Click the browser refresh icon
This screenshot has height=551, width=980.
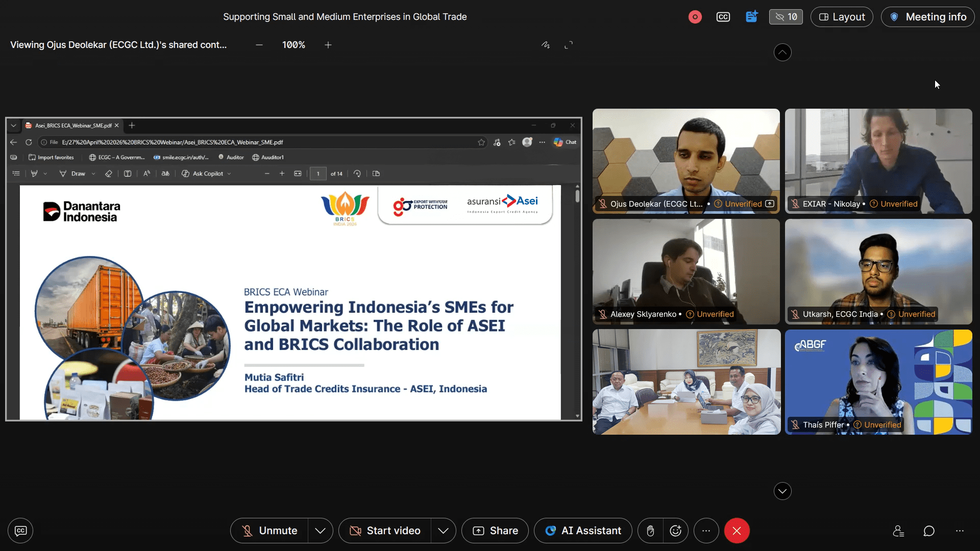29,142
